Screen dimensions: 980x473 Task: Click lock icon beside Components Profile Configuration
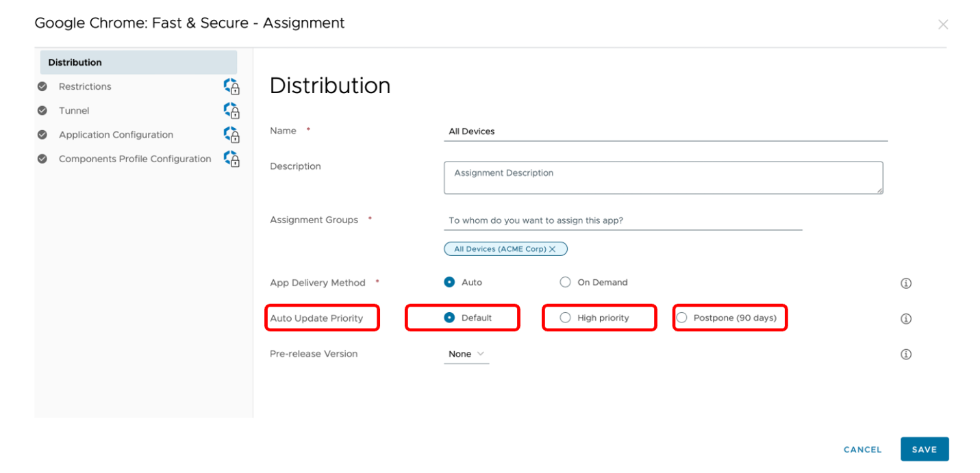tap(232, 159)
